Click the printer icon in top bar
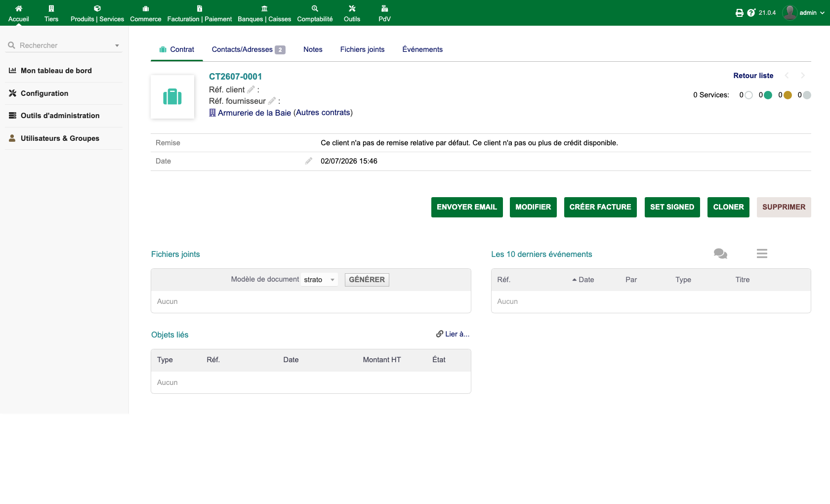 pos(739,13)
